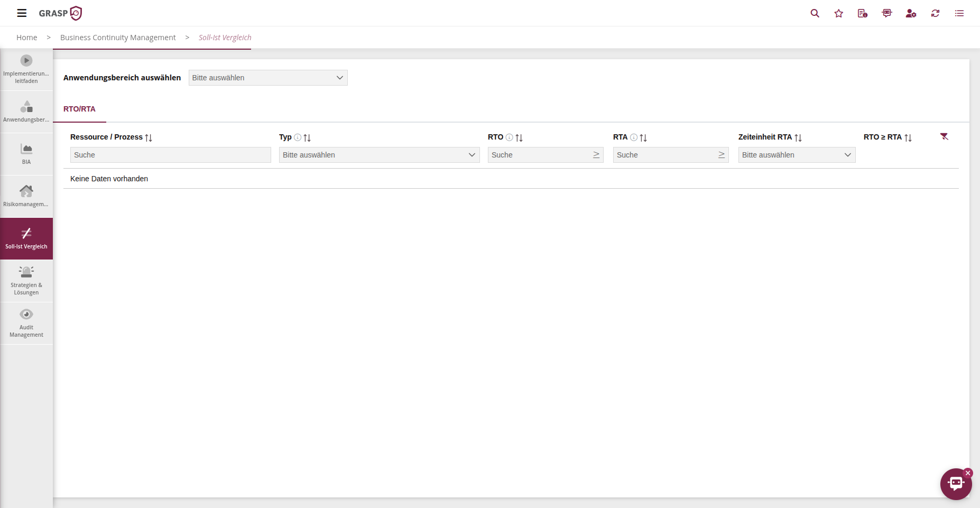Open user settings icon in header
This screenshot has height=508, width=980.
point(911,13)
